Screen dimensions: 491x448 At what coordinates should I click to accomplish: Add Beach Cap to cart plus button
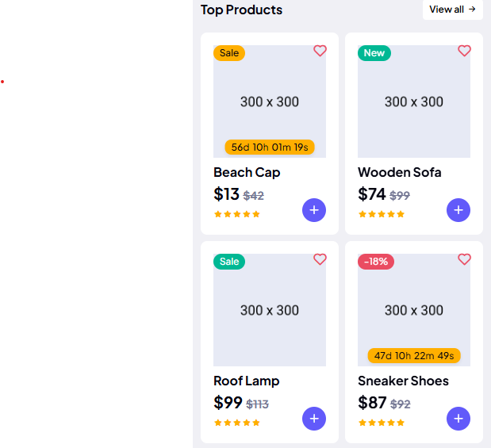314,210
